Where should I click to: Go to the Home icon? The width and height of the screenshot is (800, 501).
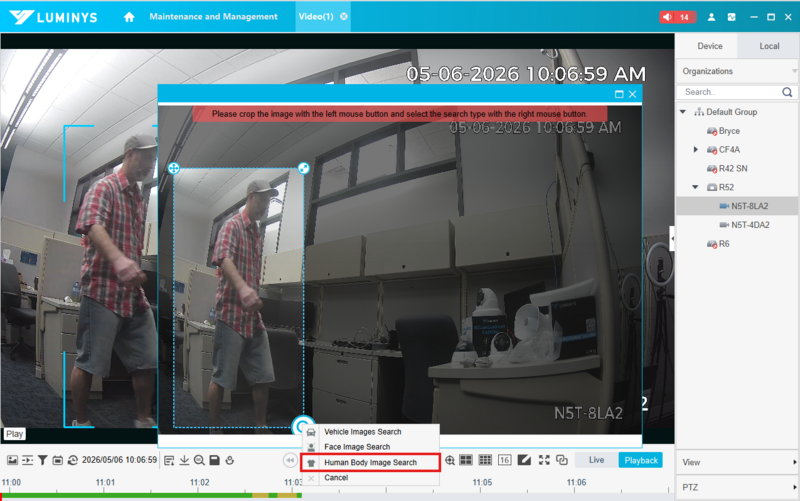tap(129, 17)
